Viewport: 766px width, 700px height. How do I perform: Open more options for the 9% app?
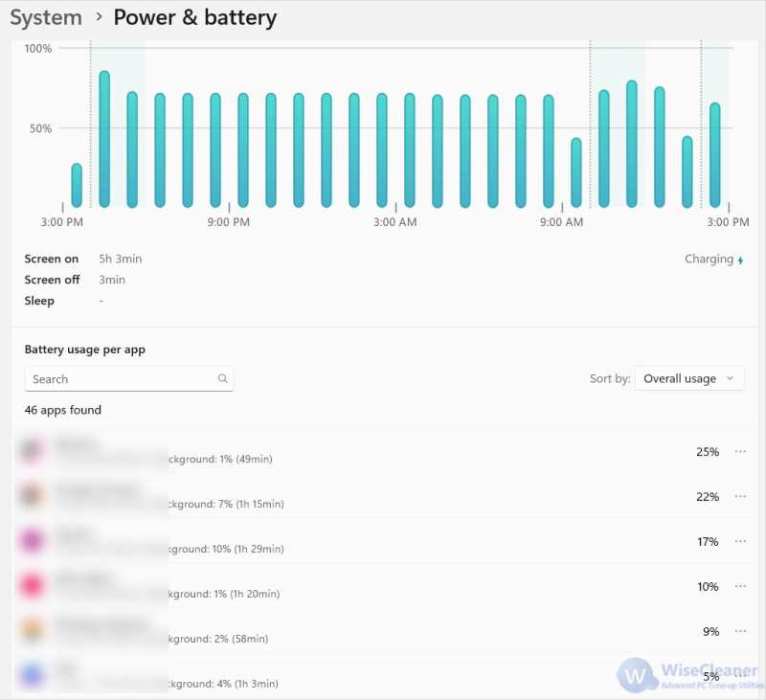pyautogui.click(x=740, y=631)
